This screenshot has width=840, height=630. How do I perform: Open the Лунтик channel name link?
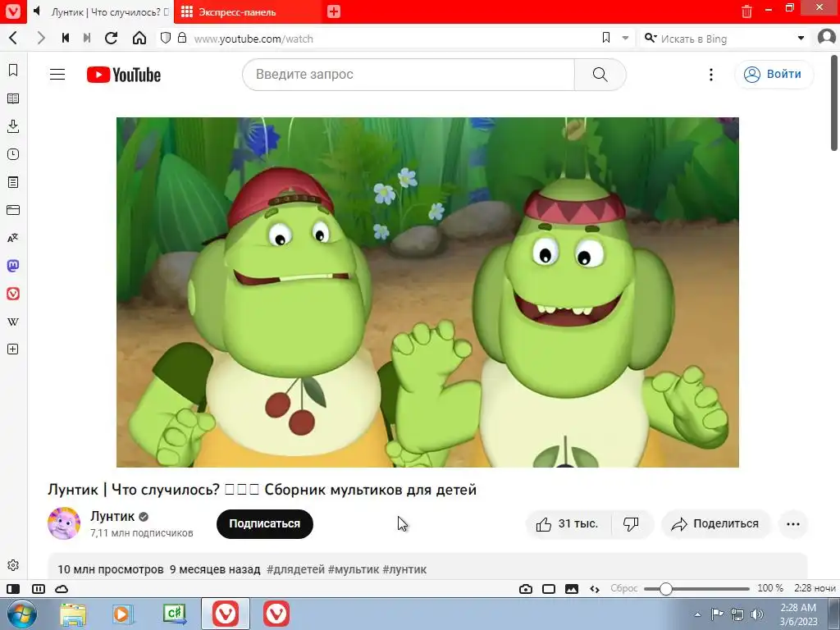click(112, 516)
